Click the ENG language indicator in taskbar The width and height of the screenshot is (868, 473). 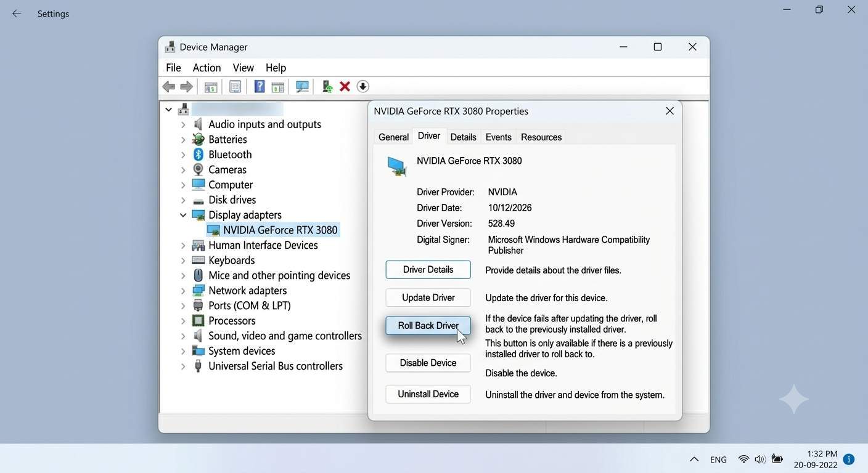coord(718,459)
